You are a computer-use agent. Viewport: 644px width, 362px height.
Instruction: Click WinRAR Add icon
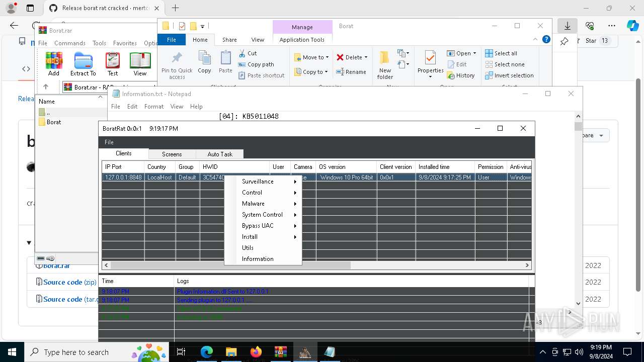click(x=54, y=64)
